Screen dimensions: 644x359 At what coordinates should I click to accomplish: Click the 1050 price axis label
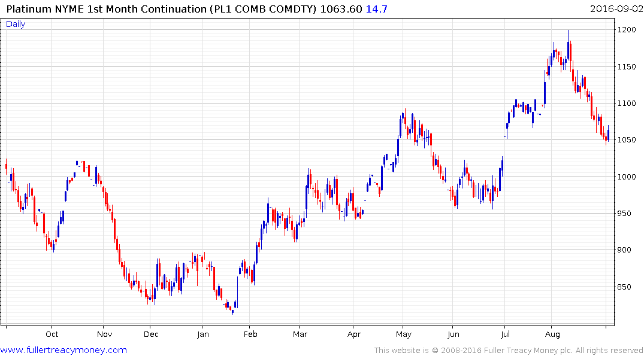click(x=627, y=140)
